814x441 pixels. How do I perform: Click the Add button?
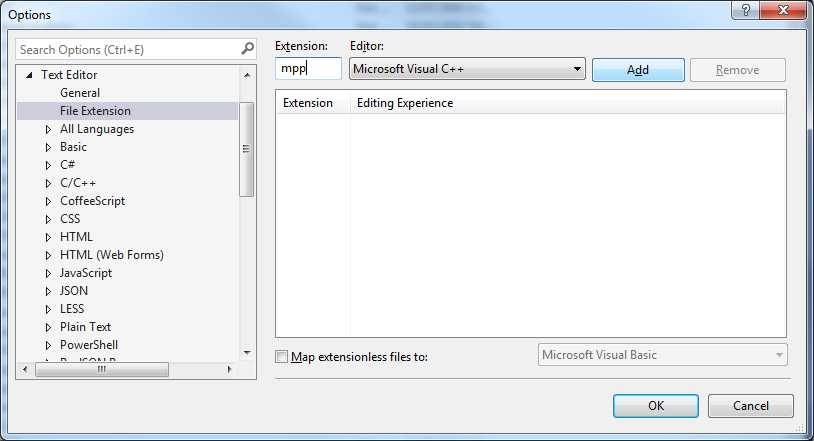point(638,70)
